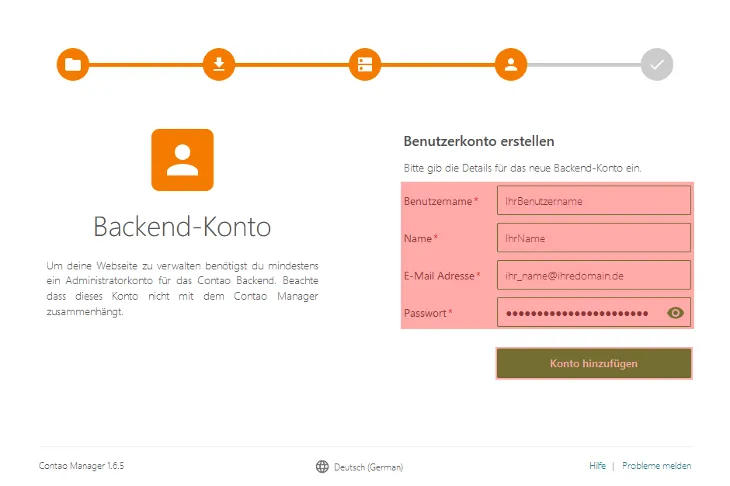Click inside the Passwort field

click(x=578, y=313)
